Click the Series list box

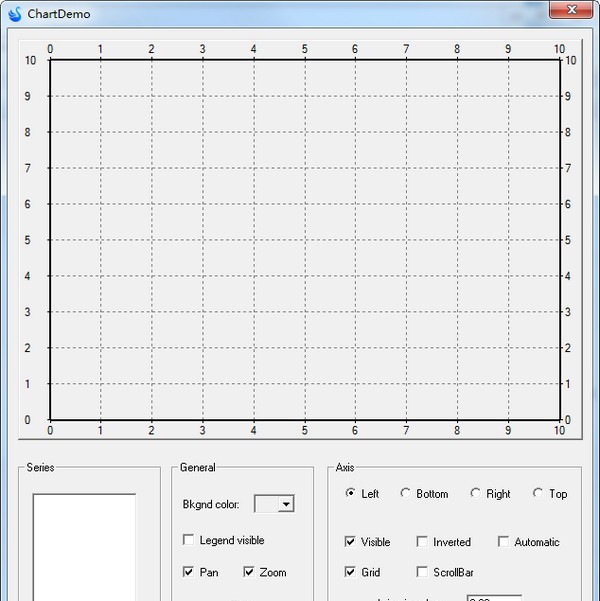(84, 547)
